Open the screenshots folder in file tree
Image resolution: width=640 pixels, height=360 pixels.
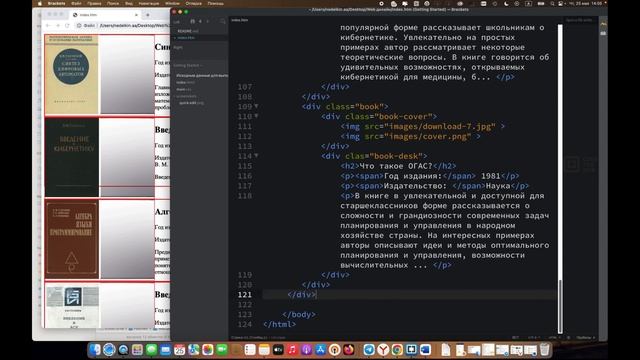187,96
